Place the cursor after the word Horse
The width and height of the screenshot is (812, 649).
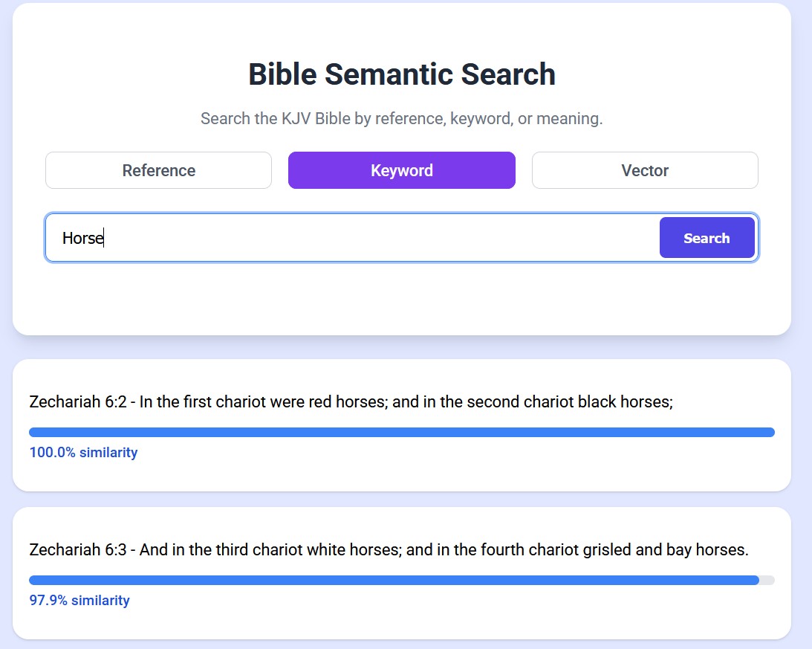(x=102, y=237)
